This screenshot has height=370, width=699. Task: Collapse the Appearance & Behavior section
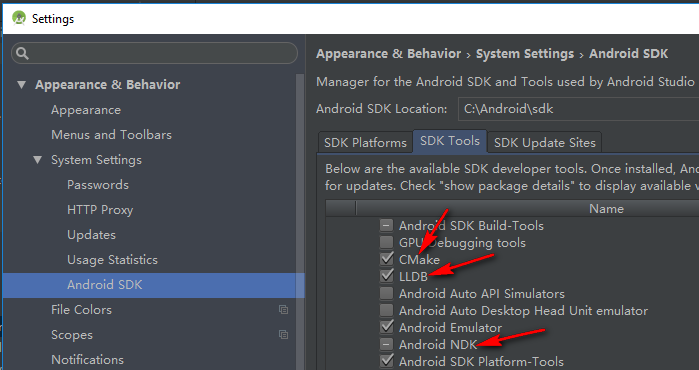point(21,84)
